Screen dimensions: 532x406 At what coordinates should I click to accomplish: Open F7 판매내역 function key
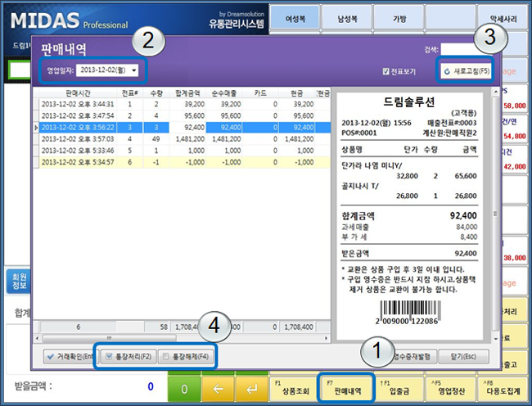tap(347, 388)
